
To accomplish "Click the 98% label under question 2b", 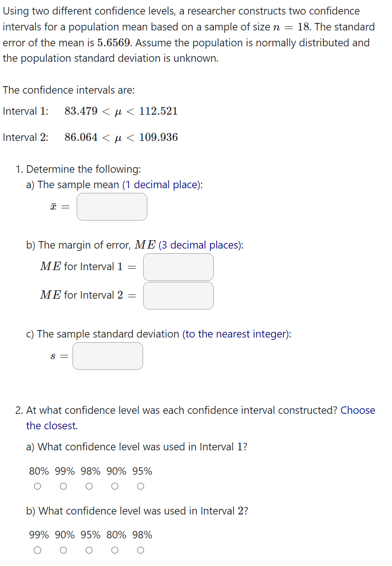I will tap(142, 535).
